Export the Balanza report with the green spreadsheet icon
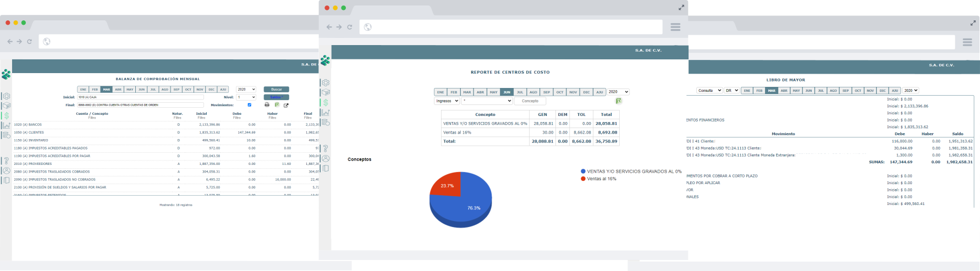The width and height of the screenshot is (980, 271). tap(277, 105)
